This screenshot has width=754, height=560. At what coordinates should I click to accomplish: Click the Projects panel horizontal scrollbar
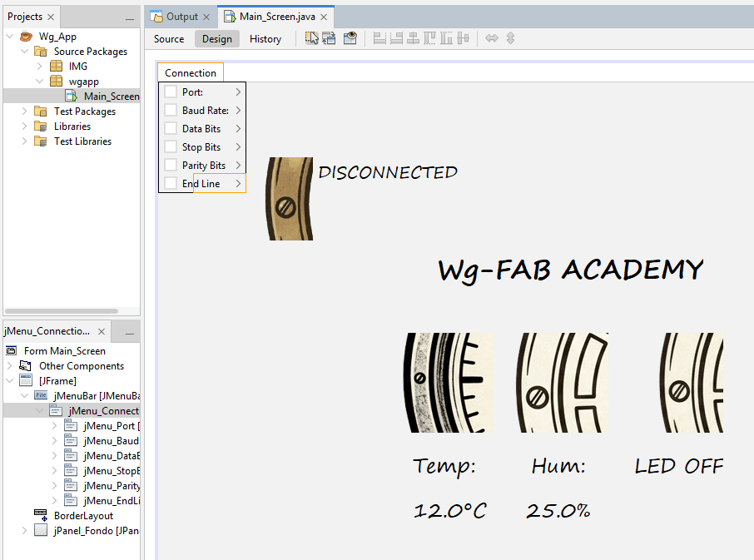coord(62,311)
